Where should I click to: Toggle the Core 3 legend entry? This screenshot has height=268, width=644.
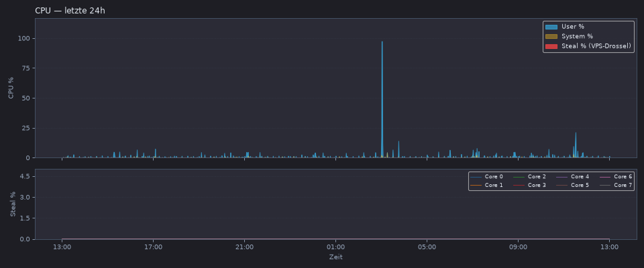point(530,185)
